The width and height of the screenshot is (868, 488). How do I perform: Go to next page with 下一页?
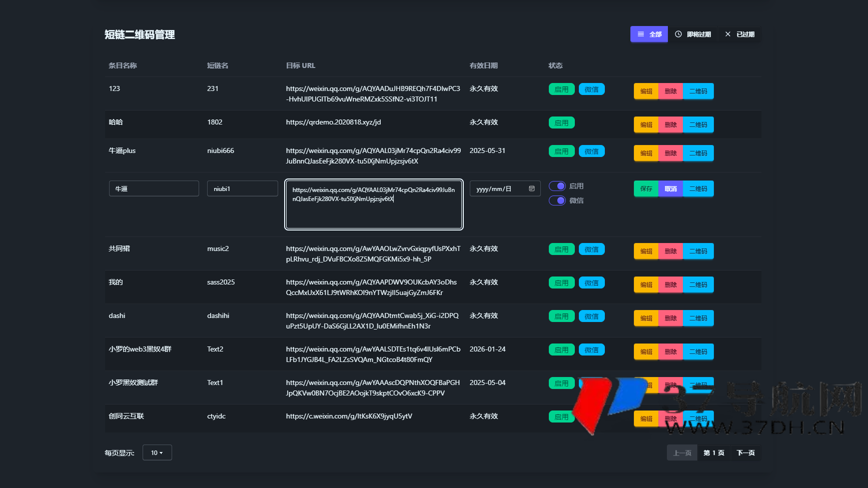pos(745,453)
